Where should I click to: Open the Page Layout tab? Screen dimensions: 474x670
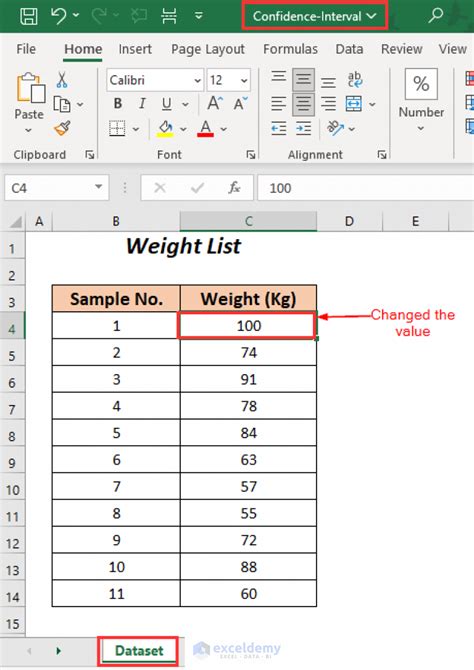(x=208, y=50)
